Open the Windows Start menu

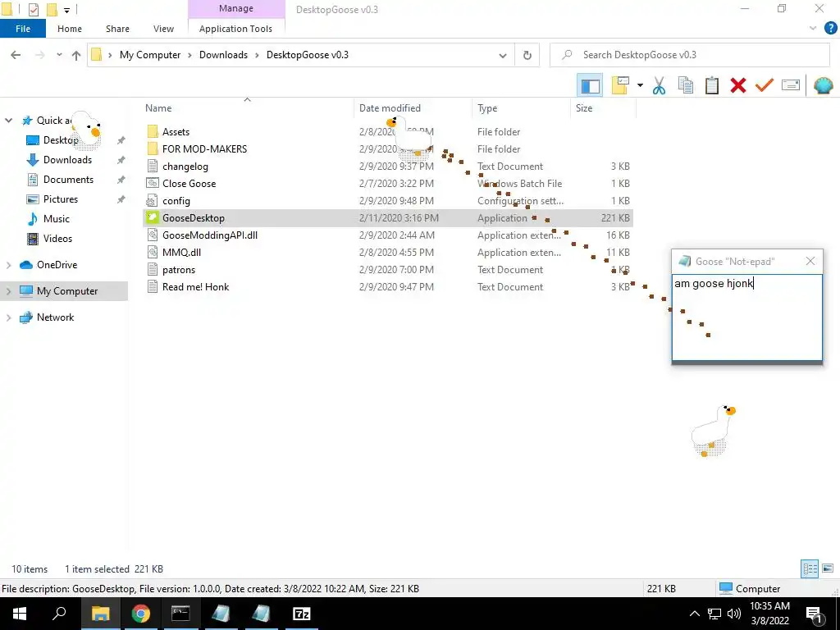tap(20, 614)
